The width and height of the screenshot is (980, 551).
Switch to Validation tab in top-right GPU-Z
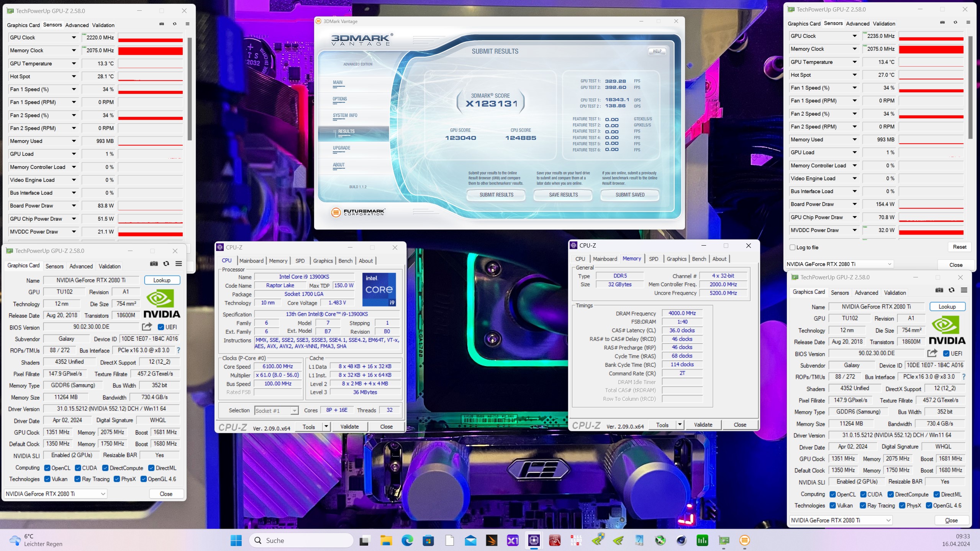click(884, 24)
